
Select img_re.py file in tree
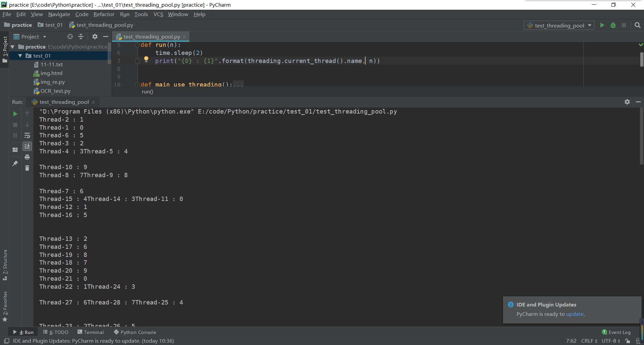(x=53, y=82)
